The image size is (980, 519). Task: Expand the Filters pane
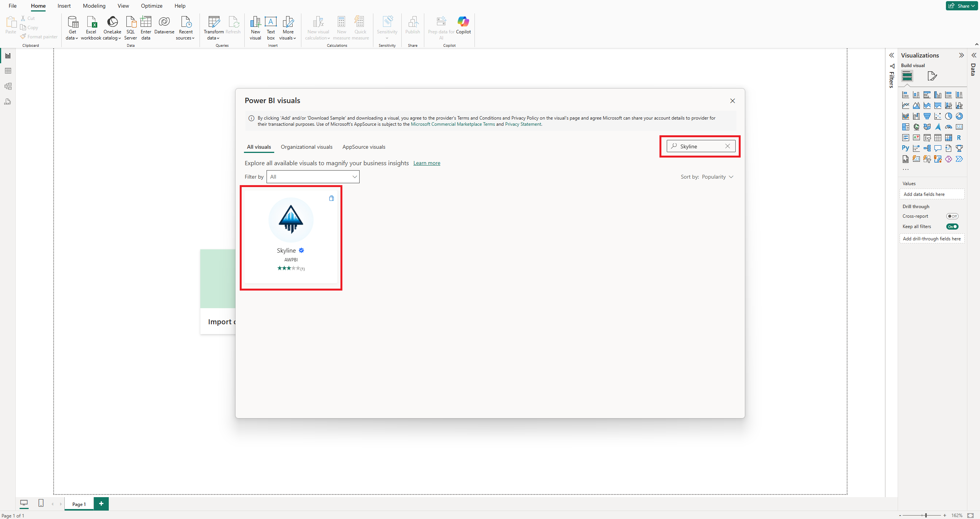(892, 55)
